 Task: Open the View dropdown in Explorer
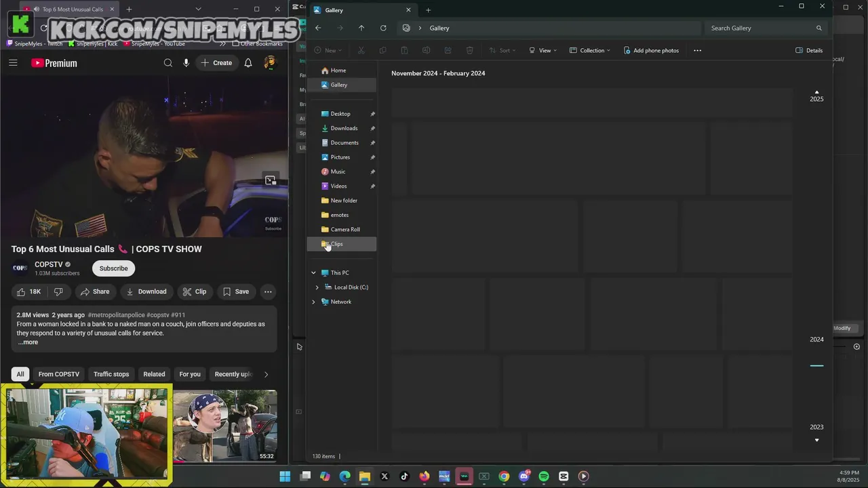click(x=542, y=50)
